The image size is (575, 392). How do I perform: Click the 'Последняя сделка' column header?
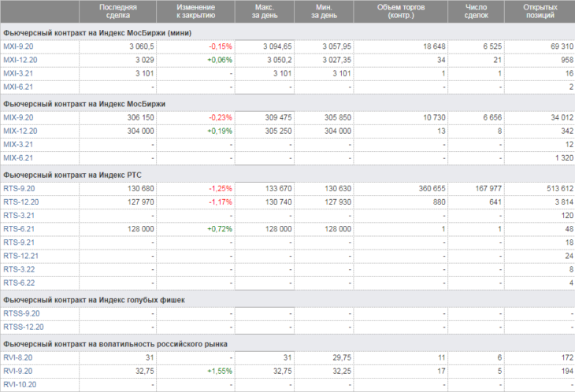(117, 11)
